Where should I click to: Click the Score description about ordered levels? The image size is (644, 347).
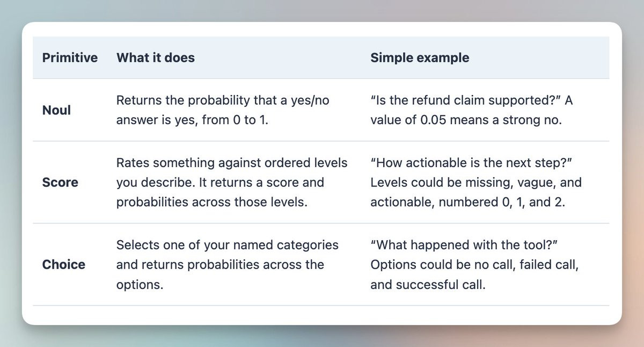point(232,182)
